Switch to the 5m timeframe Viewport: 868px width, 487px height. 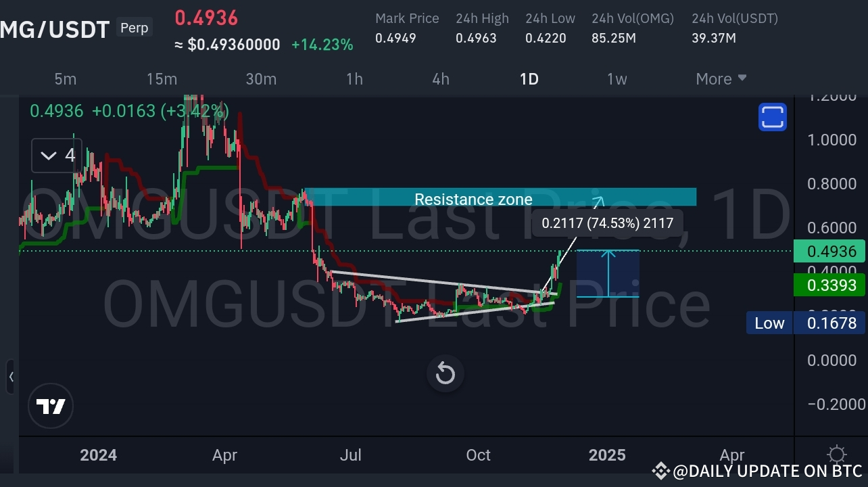65,78
